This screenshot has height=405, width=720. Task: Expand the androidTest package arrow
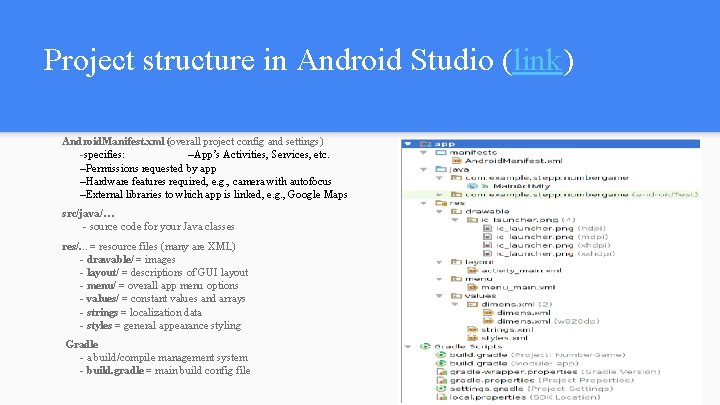point(439,195)
